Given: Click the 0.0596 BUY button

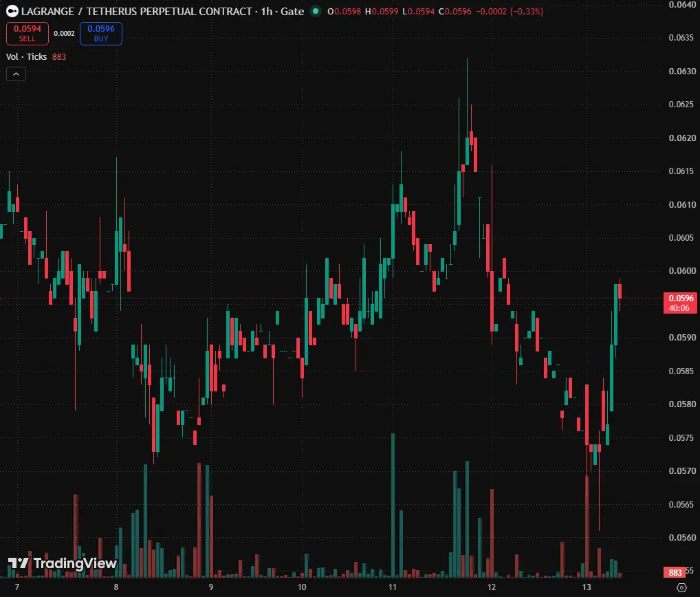Looking at the screenshot, I should pyautogui.click(x=101, y=34).
